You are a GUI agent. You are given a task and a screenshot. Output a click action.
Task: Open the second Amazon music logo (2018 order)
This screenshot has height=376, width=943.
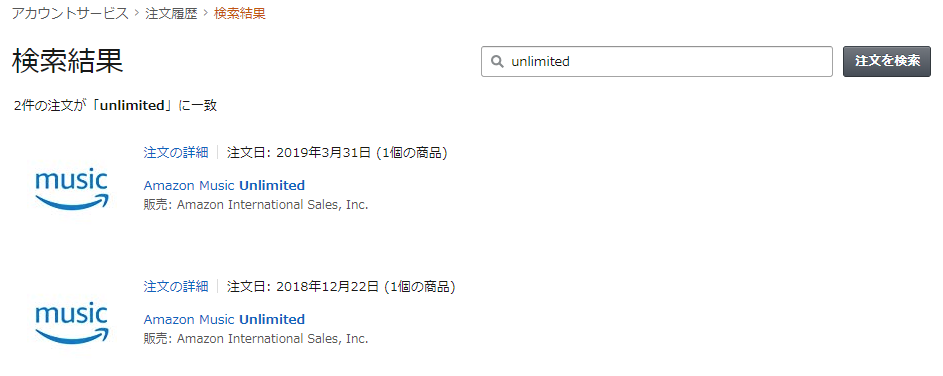72,323
